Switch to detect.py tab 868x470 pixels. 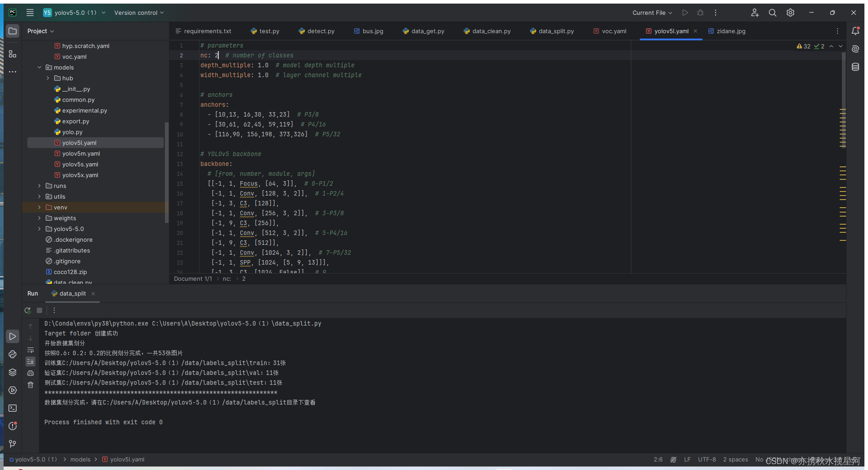click(x=317, y=31)
